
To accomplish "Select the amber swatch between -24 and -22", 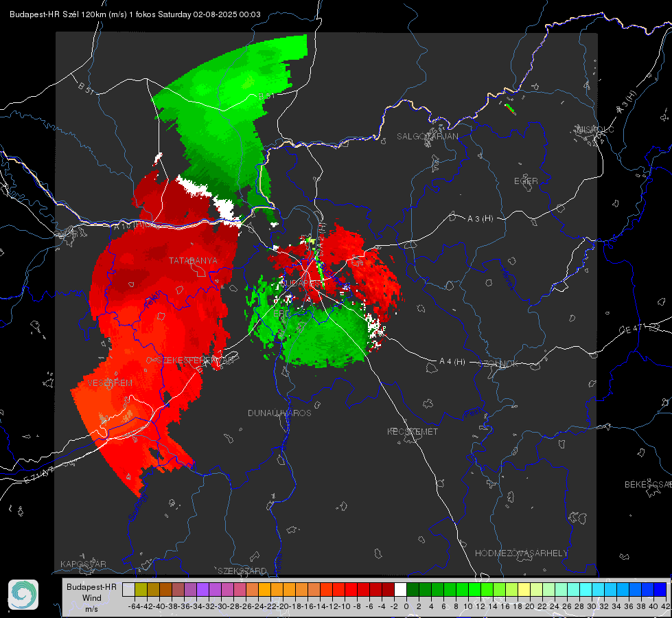I will click(264, 590).
